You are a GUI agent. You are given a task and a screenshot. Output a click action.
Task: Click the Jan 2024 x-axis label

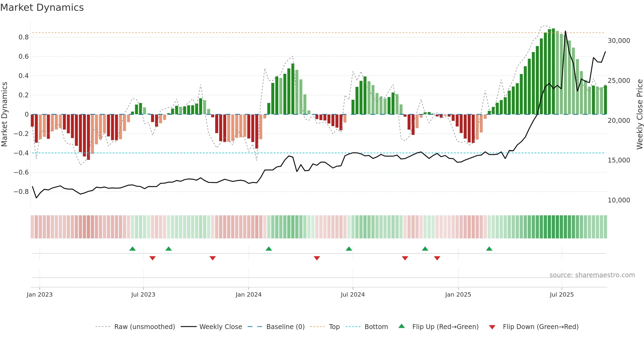249,295
